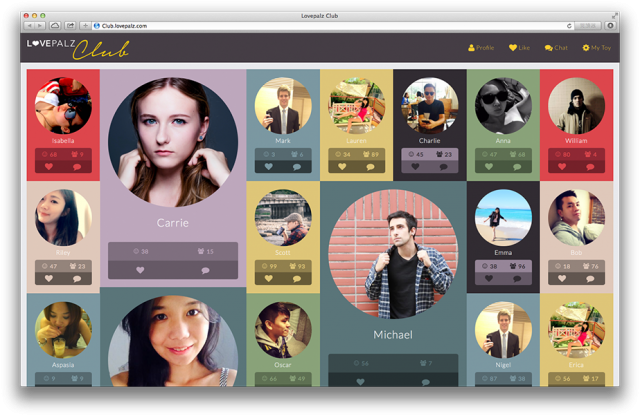Viewport: 640px width, 416px height.
Task: Click the chat bubble on Scott's card
Action: coord(297,279)
